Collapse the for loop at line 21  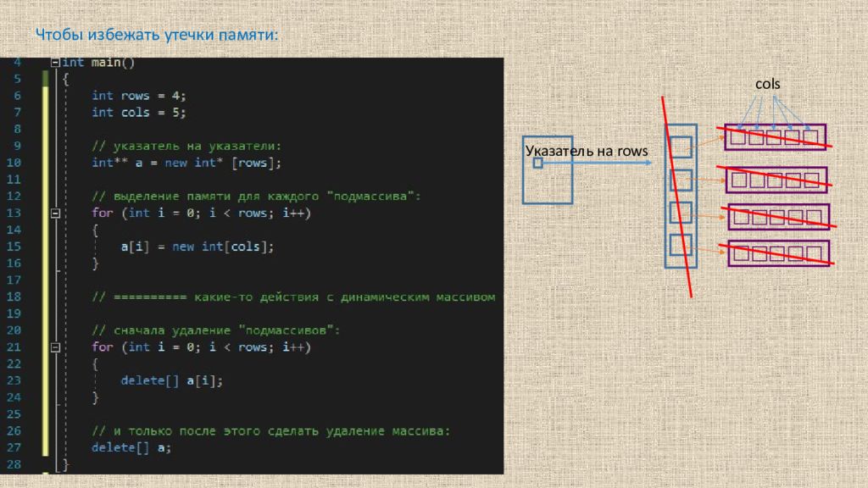55,347
